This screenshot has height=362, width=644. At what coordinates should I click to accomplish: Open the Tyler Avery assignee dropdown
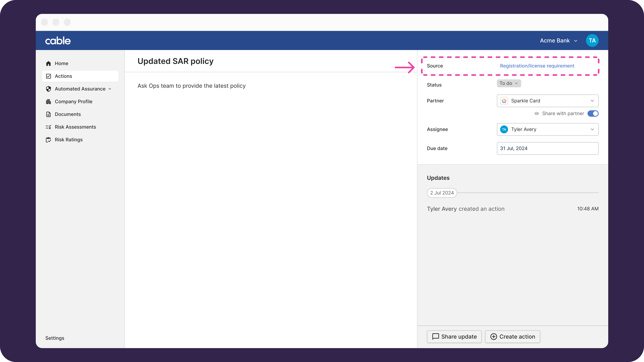coord(548,129)
